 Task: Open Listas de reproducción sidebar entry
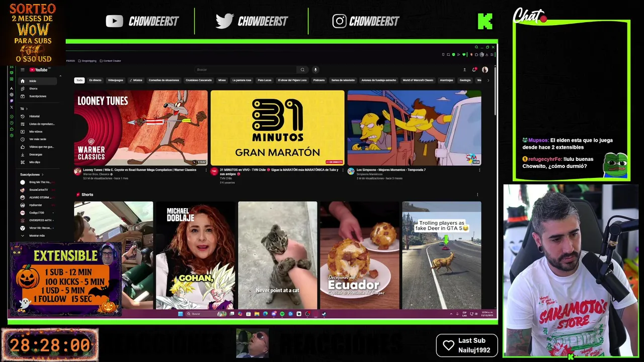[x=38, y=124]
